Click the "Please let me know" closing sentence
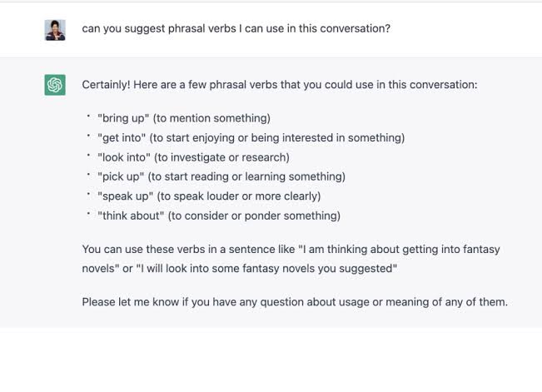Image resolution: width=542 pixels, height=392 pixels. [295, 302]
